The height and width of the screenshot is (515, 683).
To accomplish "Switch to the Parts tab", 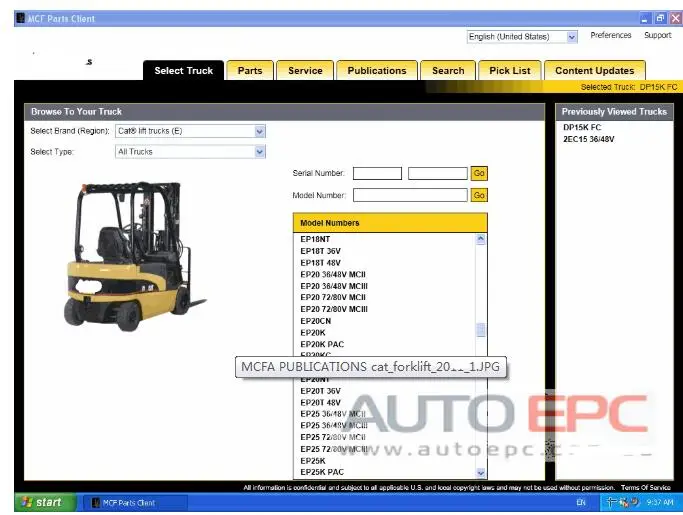I will [x=250, y=71].
